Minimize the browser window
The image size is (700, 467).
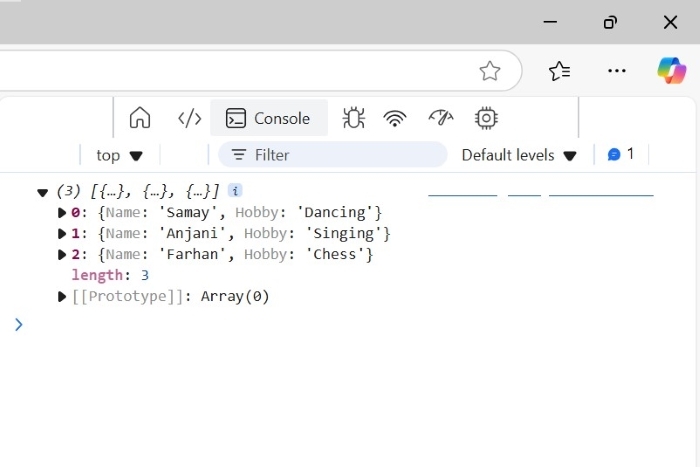point(550,22)
